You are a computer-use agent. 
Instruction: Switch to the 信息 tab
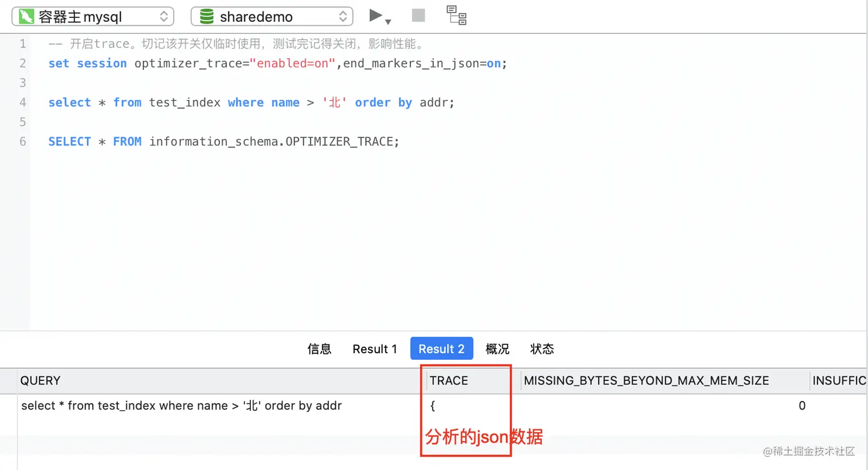(319, 349)
